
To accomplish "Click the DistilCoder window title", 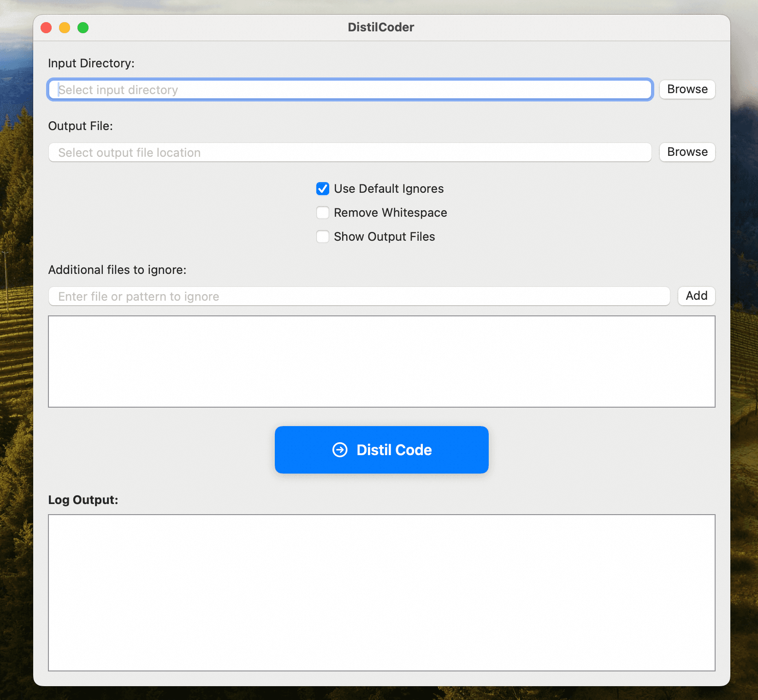I will click(381, 27).
